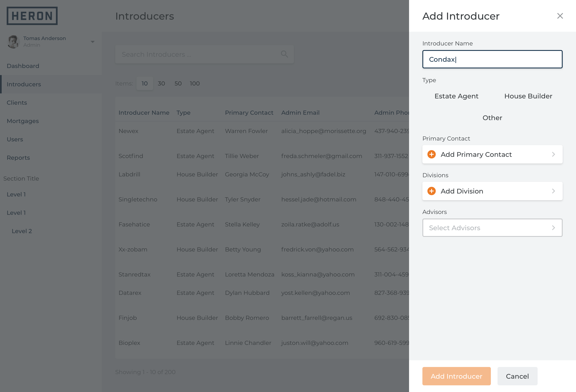Click the HERON logo
The width and height of the screenshot is (576, 392).
pos(32,16)
